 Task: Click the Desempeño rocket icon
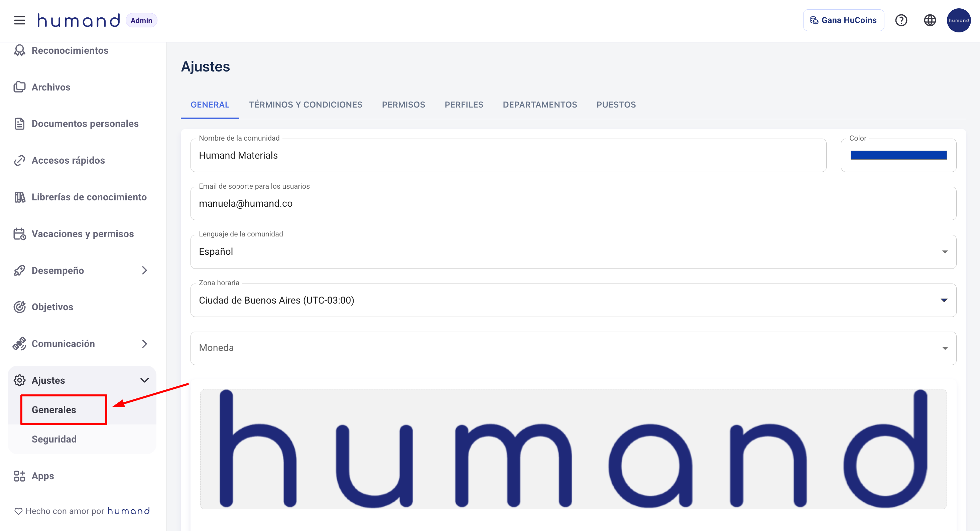click(19, 270)
